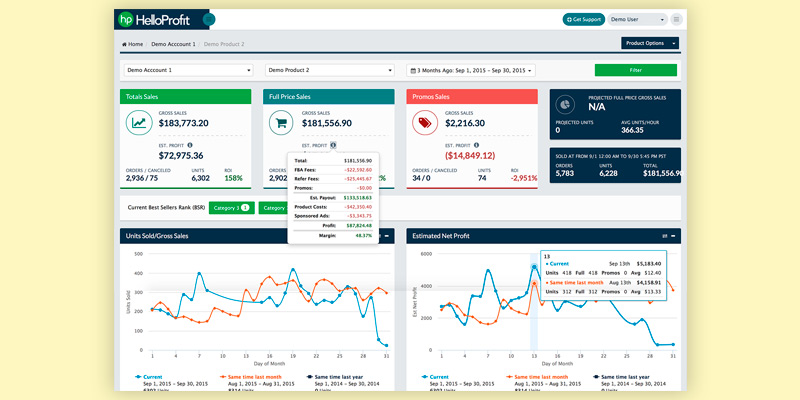
Task: Click the Aug 13th orange point on Net Profit chart
Action: [534, 283]
